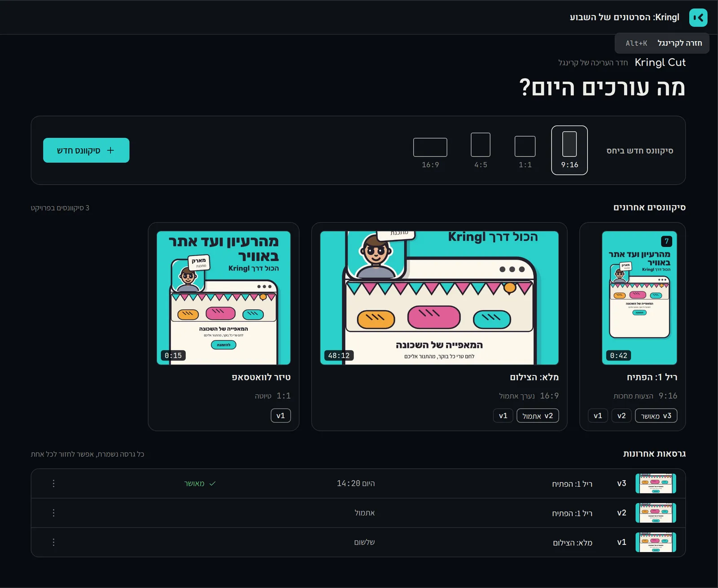Open more options for v2 version row

53,513
